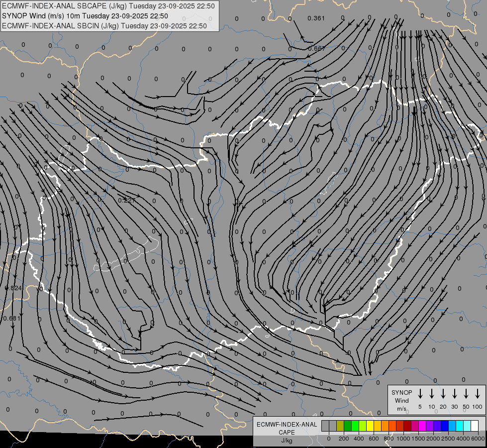487x448 pixels.
Task: Click ECMWF-INDEX-ANAL label in color legend
Action: (x=287, y=425)
